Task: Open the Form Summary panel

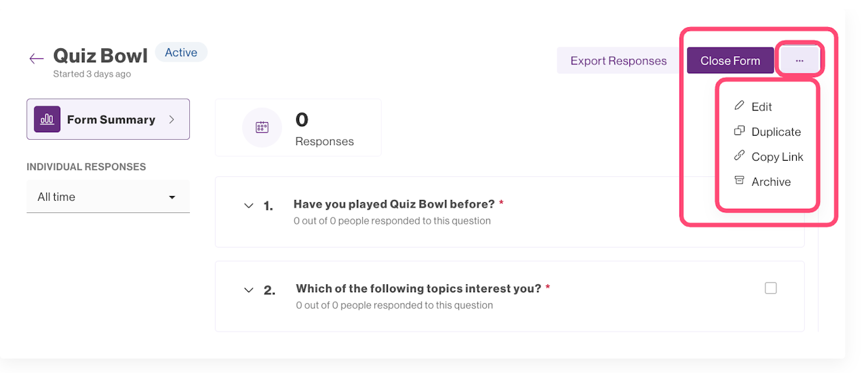Action: pyautogui.click(x=111, y=119)
